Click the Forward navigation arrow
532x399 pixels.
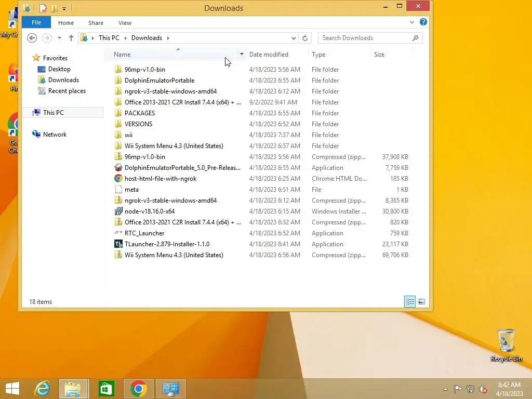pos(47,38)
